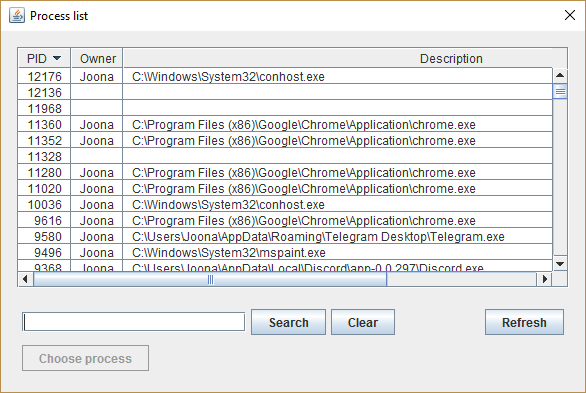Click the Search button

(x=289, y=322)
